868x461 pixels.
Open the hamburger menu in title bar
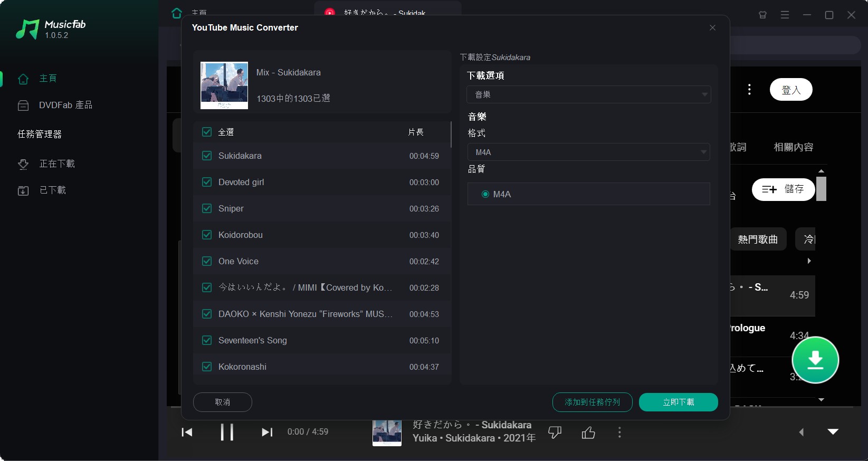(x=785, y=15)
